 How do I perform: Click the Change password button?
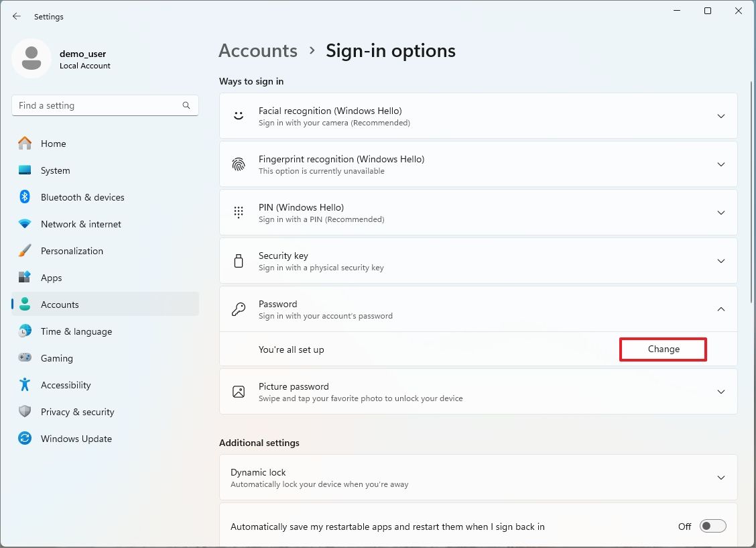tap(663, 349)
